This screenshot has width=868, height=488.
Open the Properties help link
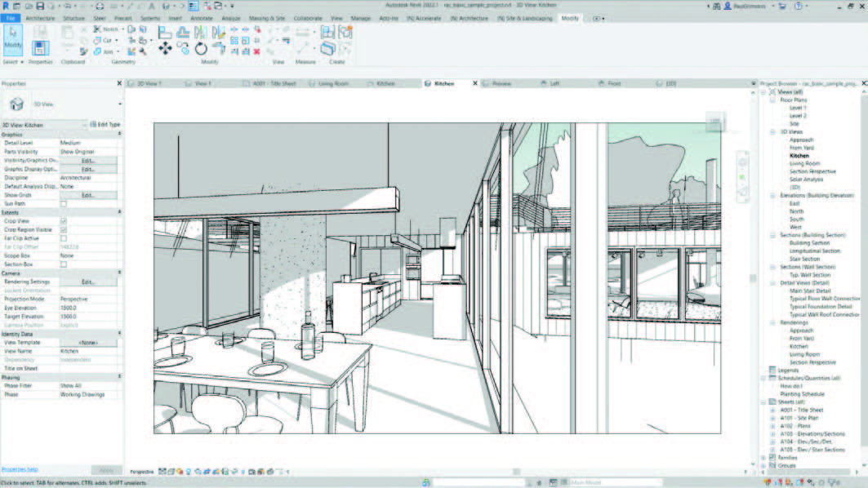click(x=20, y=469)
